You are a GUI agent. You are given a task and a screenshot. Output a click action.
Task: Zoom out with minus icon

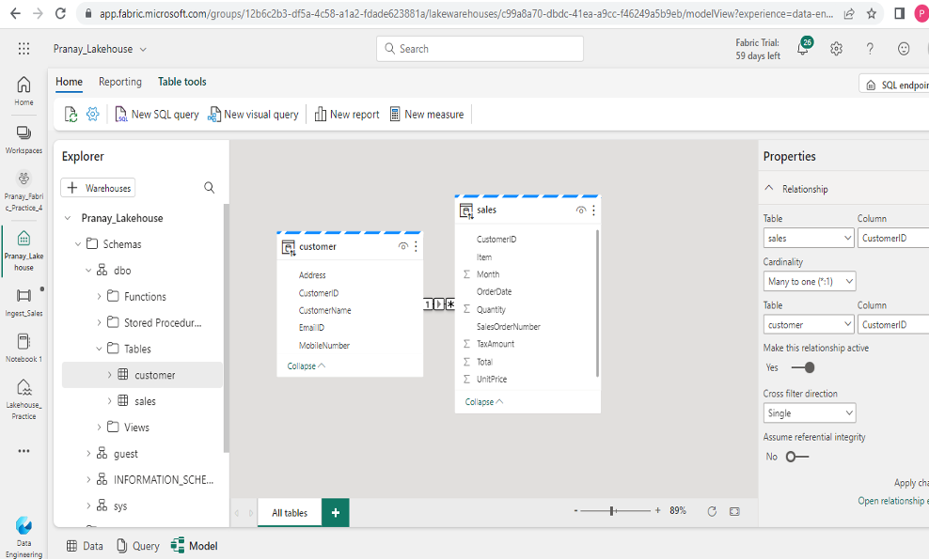coord(575,510)
